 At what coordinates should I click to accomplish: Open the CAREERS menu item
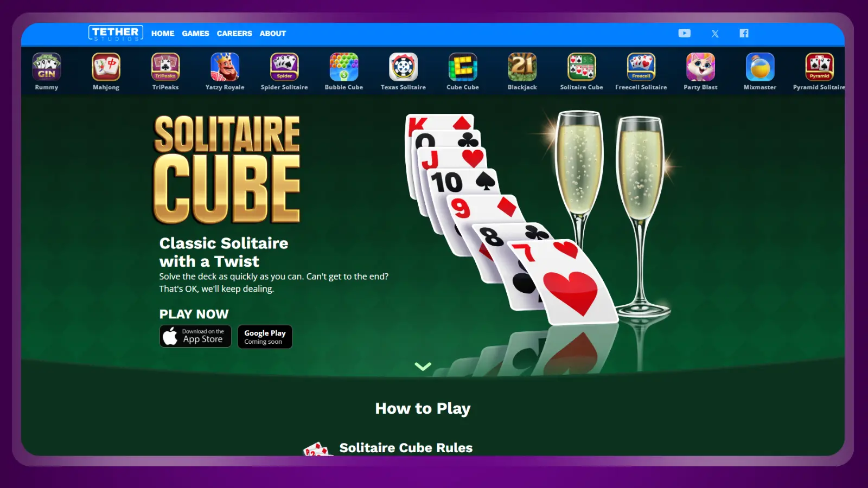tap(234, 34)
